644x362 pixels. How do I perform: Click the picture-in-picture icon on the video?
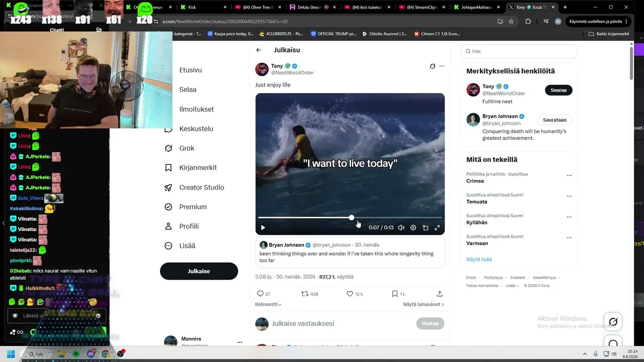coord(425,228)
